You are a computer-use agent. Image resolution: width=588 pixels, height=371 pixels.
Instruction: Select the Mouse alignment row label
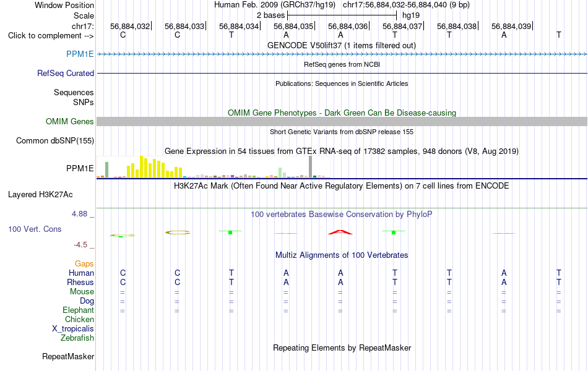(82, 292)
